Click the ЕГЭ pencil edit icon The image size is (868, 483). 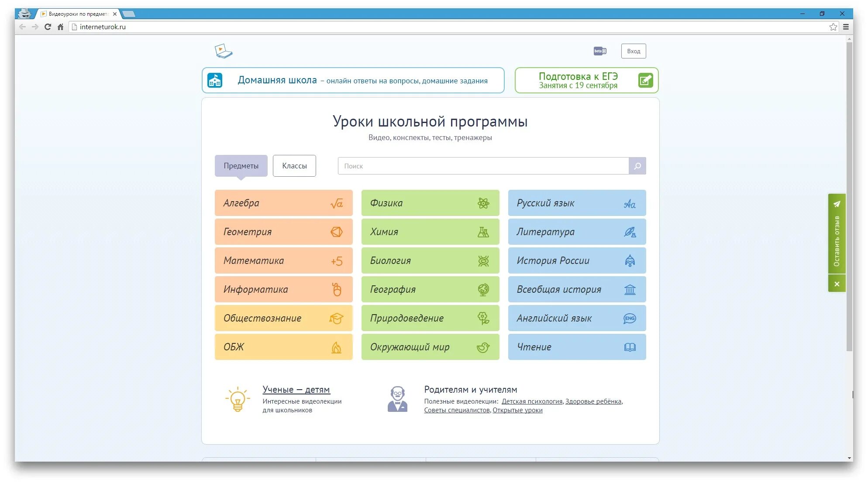645,80
